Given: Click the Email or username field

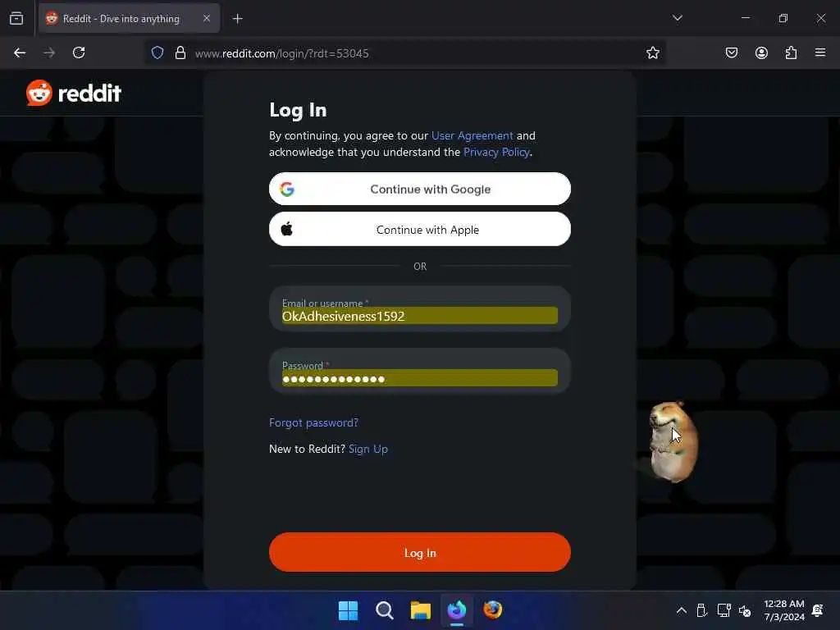Looking at the screenshot, I should click(x=419, y=309).
